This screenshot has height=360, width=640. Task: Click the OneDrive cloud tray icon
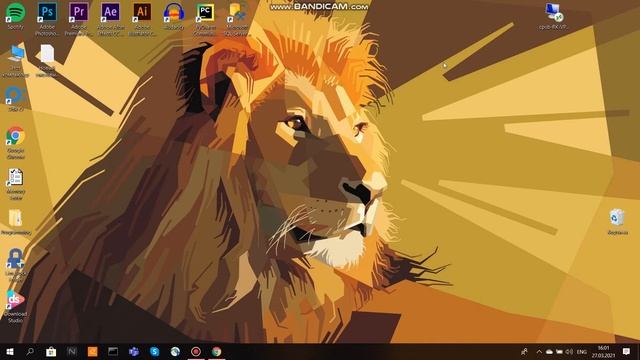[x=549, y=351]
